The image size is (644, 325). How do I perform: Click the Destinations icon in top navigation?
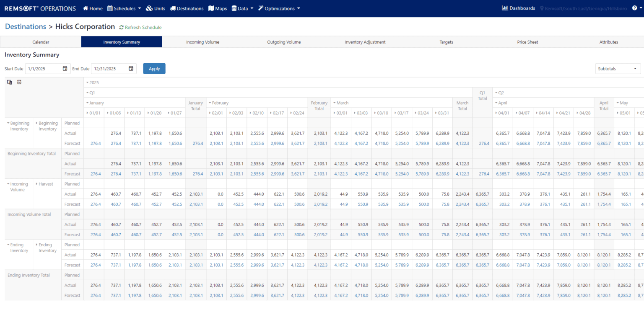172,8
